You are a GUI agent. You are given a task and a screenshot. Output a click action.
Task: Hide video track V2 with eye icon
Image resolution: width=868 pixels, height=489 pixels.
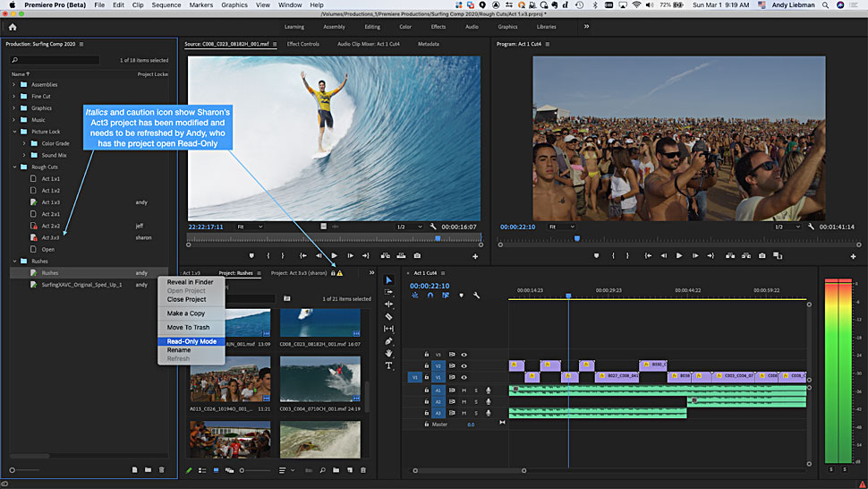point(464,366)
